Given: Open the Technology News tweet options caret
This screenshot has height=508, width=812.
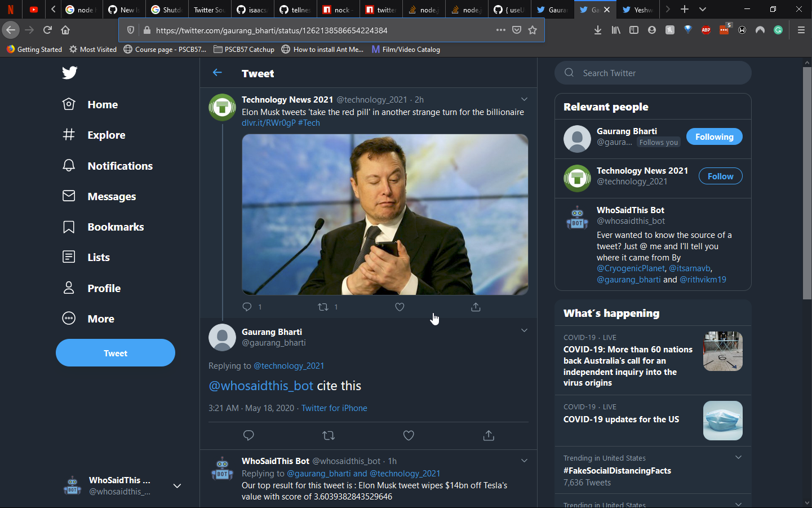Looking at the screenshot, I should pyautogui.click(x=524, y=99).
